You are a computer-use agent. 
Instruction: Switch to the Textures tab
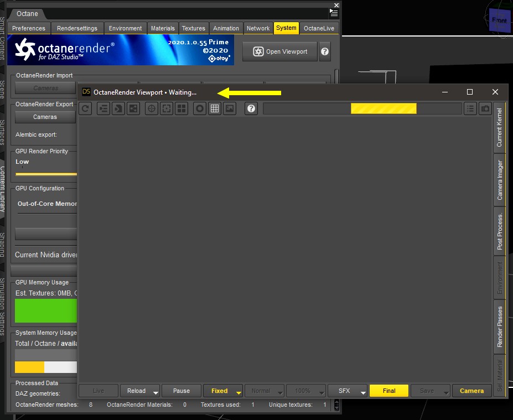(193, 28)
